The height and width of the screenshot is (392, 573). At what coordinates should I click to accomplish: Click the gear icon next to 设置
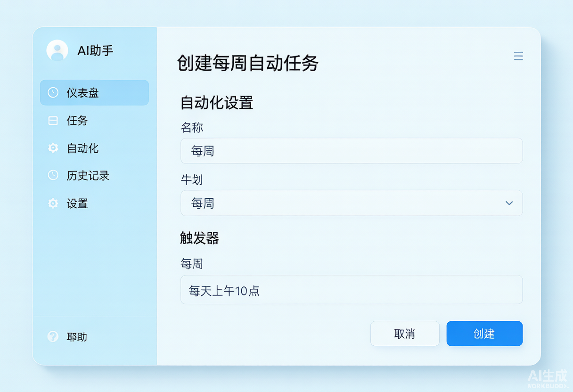click(53, 204)
